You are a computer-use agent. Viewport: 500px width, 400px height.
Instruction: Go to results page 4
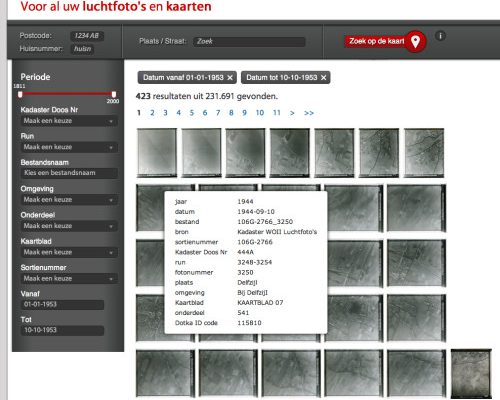(x=179, y=113)
